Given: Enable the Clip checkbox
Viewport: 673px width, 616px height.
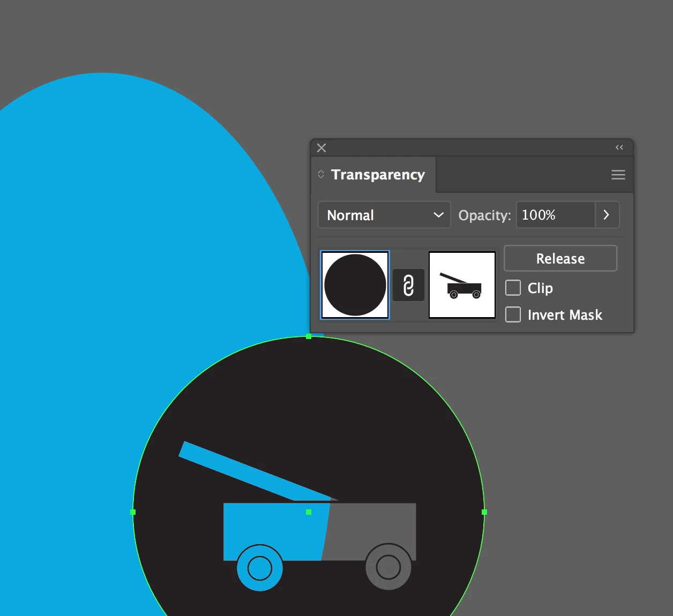Looking at the screenshot, I should coord(513,288).
